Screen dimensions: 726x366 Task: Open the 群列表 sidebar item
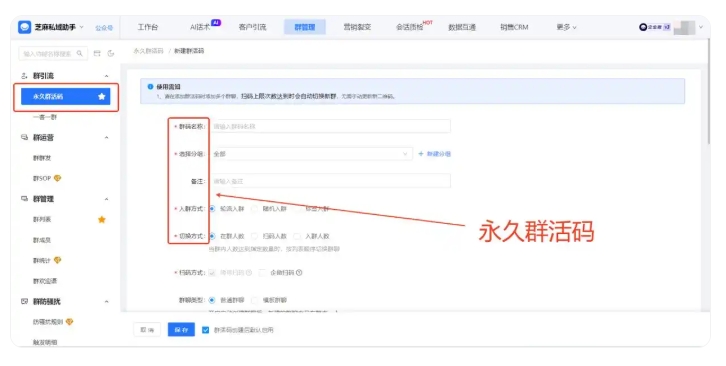(42, 220)
